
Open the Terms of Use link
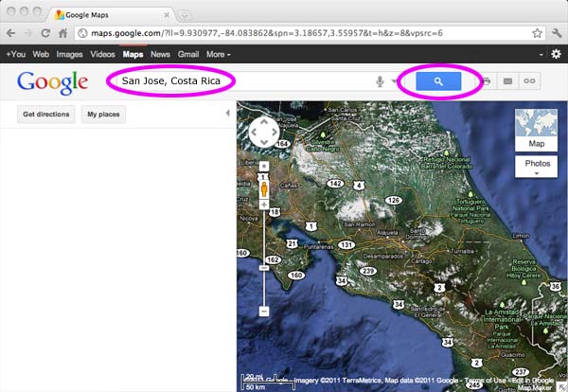coord(485,381)
